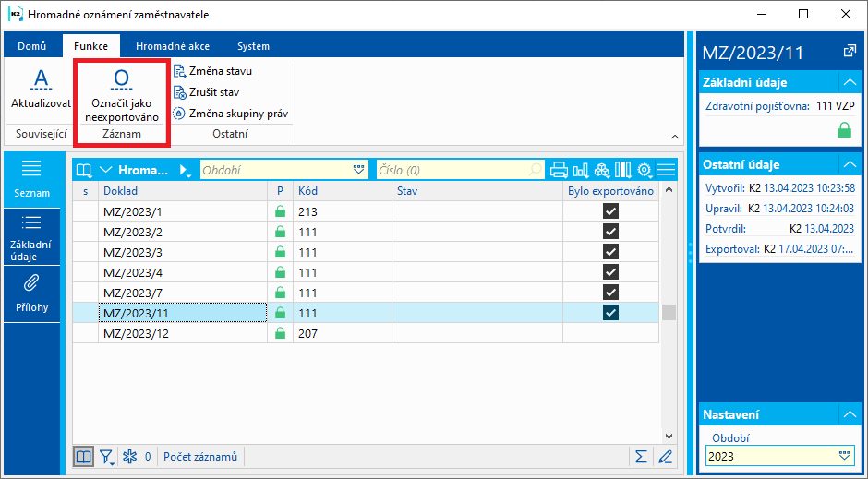Switch to the Systém ribbon tab

tap(254, 46)
